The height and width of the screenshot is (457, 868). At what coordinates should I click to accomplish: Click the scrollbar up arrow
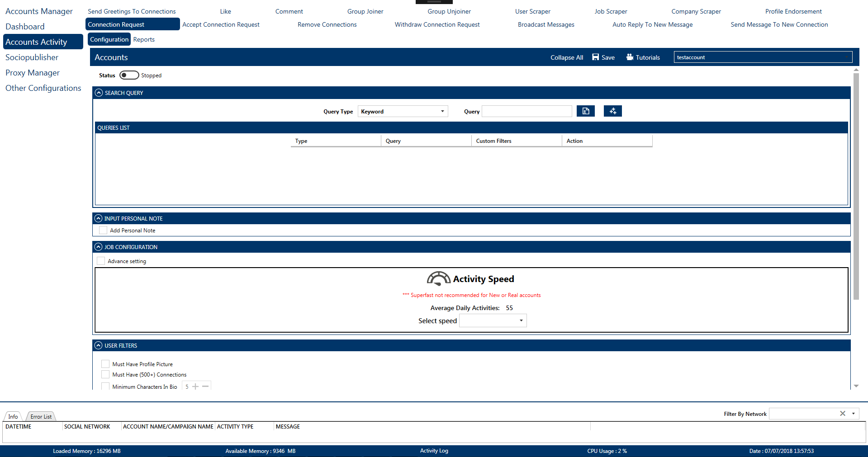click(856, 70)
